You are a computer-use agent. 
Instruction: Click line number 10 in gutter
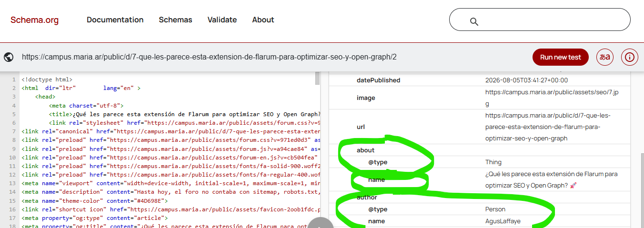[x=12, y=158]
